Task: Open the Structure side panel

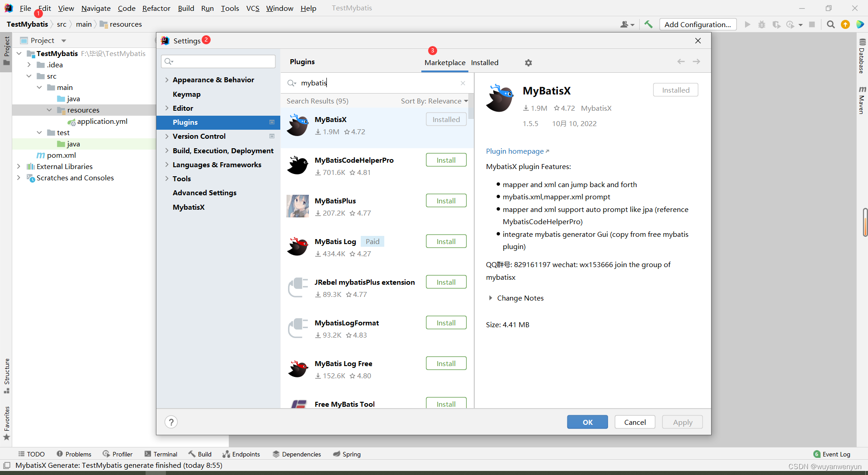Action: click(x=7, y=375)
